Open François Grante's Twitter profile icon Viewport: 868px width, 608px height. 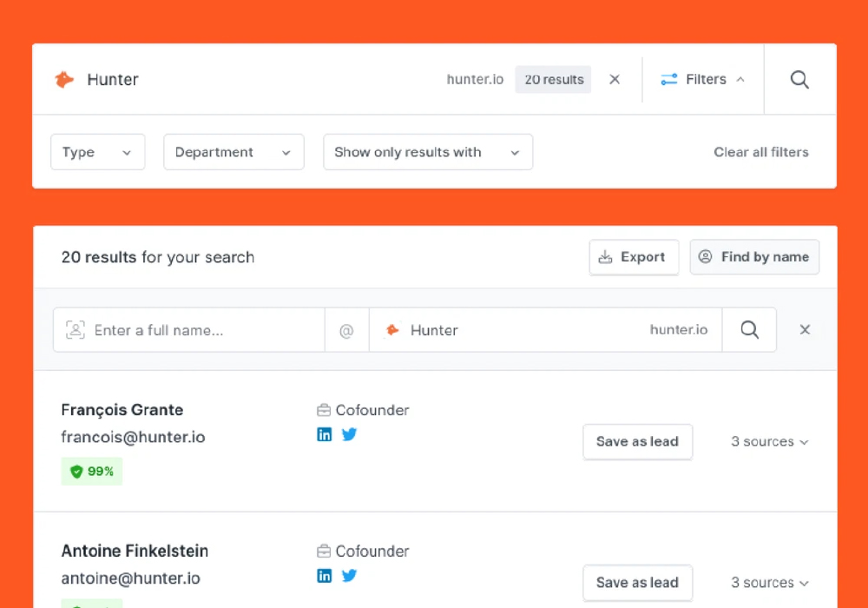(x=349, y=434)
